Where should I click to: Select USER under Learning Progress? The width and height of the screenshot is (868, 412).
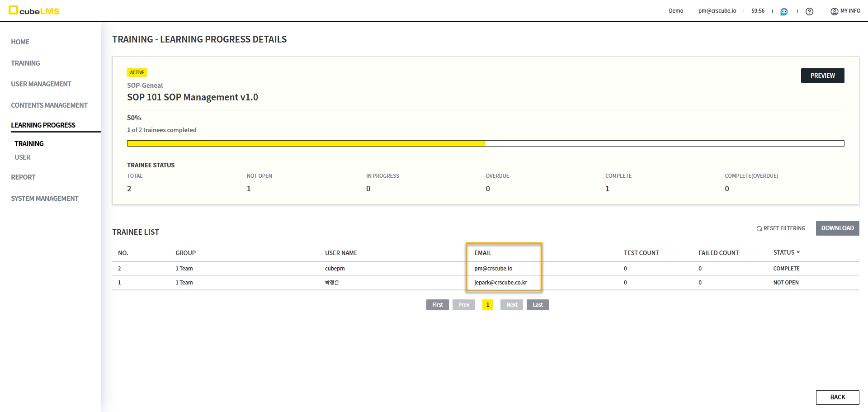click(x=23, y=157)
